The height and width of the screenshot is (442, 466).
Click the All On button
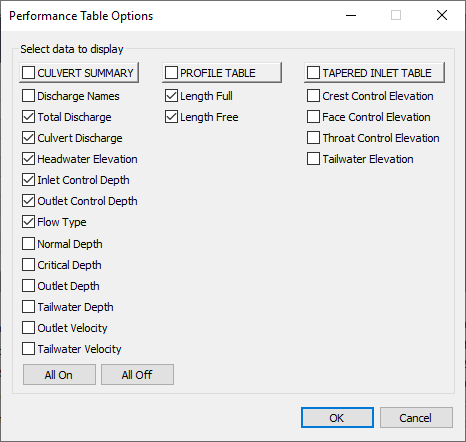tap(59, 375)
